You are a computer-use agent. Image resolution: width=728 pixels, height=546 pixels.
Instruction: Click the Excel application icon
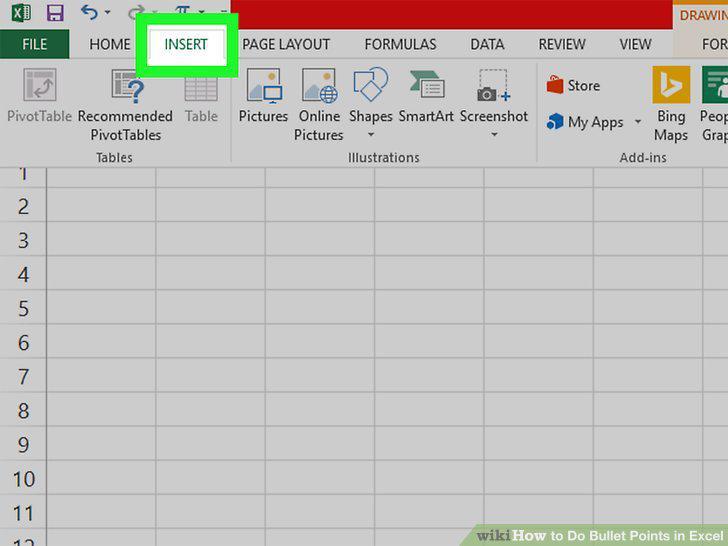(21, 12)
